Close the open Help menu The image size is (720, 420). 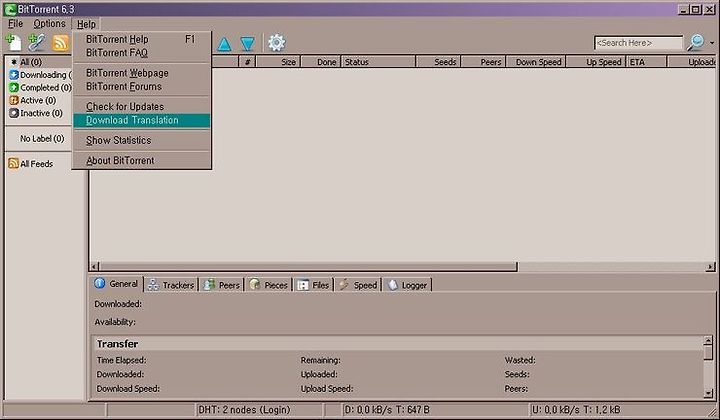coord(86,24)
